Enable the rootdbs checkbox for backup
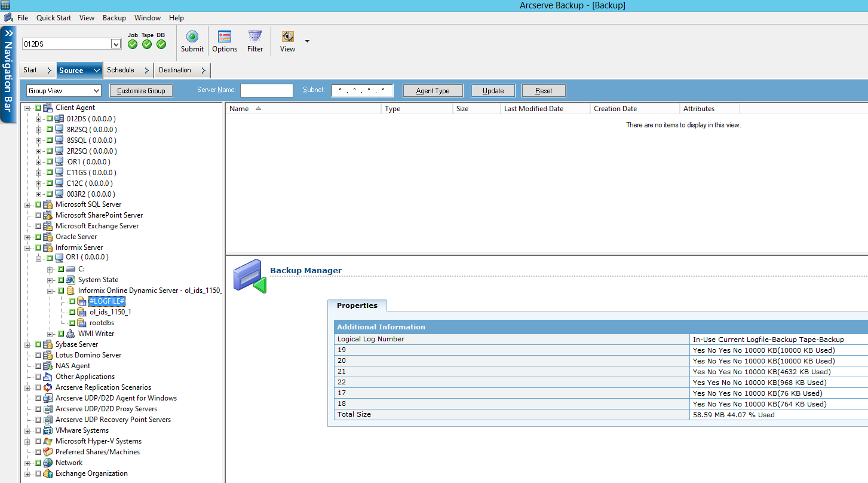The image size is (868, 483). coord(73,322)
